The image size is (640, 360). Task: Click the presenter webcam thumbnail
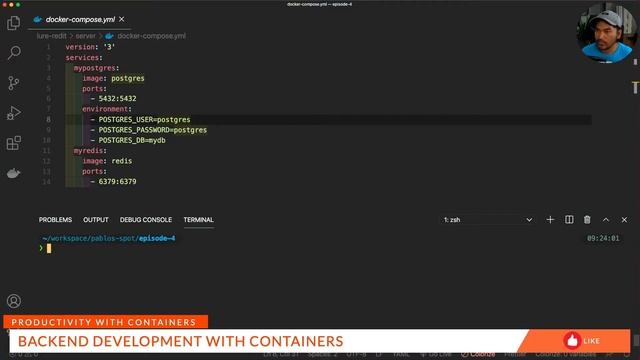point(606,34)
